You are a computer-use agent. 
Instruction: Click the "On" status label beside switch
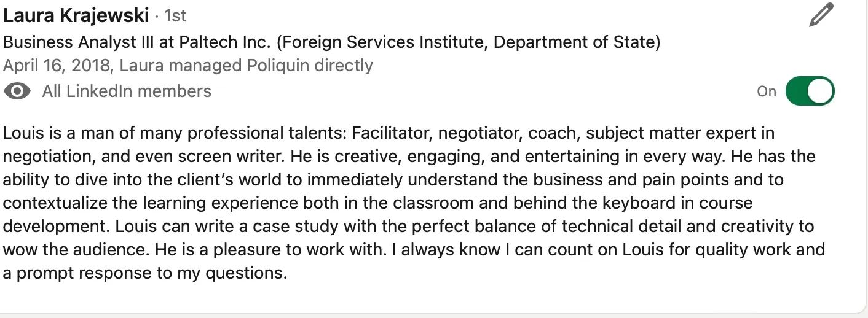[767, 91]
